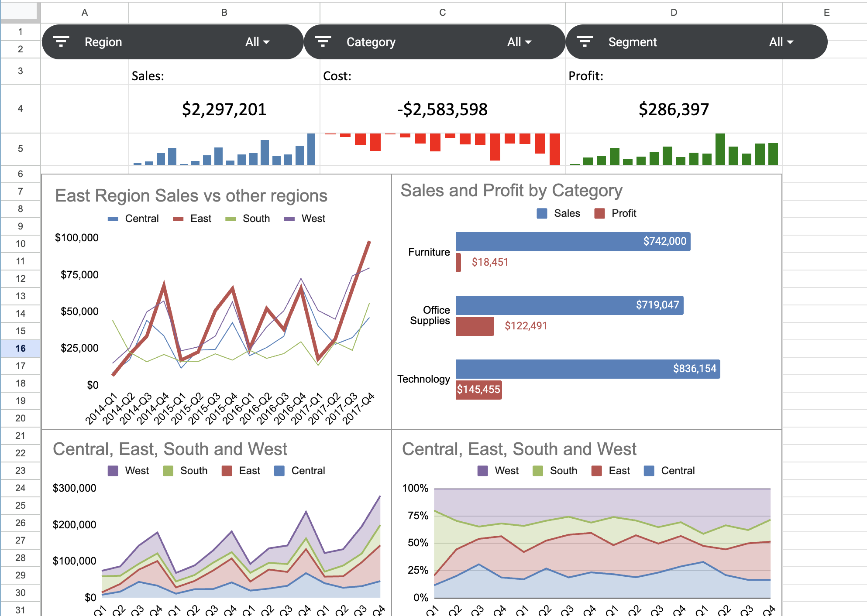Click the Technology $836,154 sales bar
Image resolution: width=867 pixels, height=616 pixels.
pyautogui.click(x=587, y=369)
